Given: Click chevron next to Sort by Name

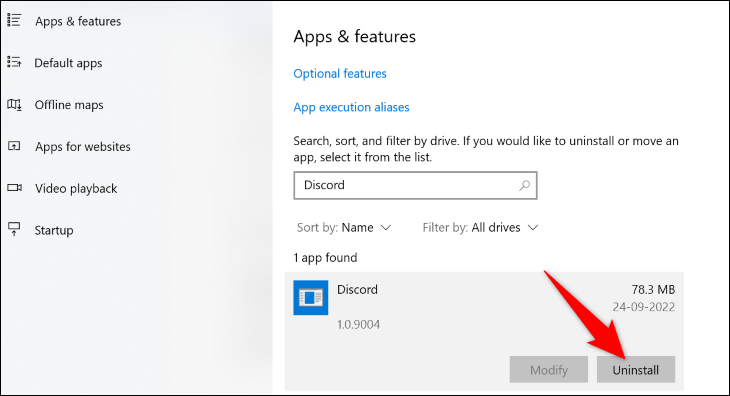Looking at the screenshot, I should pos(386,228).
